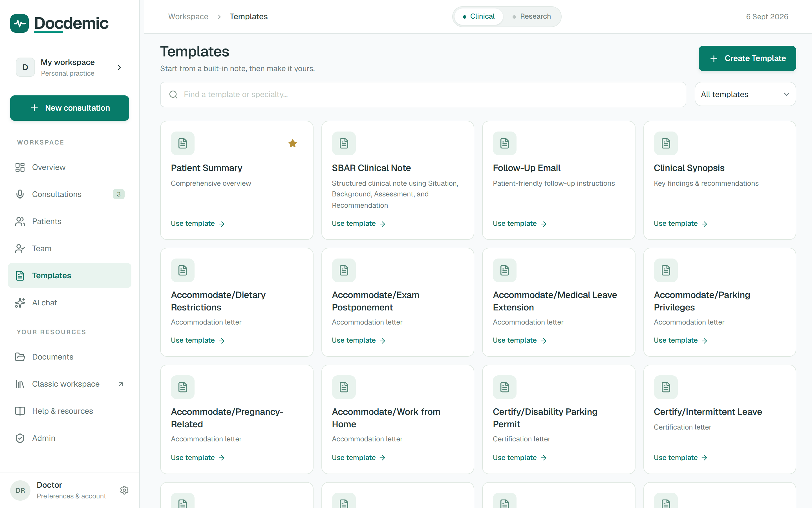Use template for Accommodate/Work from Home
Screen dimensions: 812x508
pyautogui.click(x=359, y=457)
